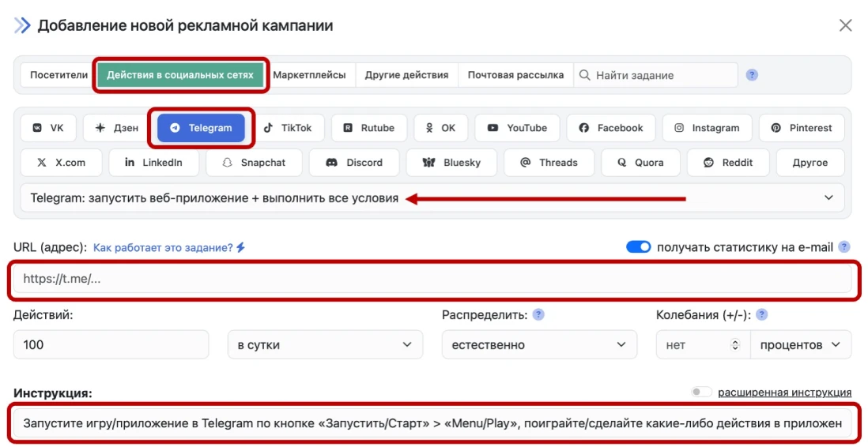Click the Колебания value stepper arrows
The height and width of the screenshot is (447, 868).
click(735, 345)
